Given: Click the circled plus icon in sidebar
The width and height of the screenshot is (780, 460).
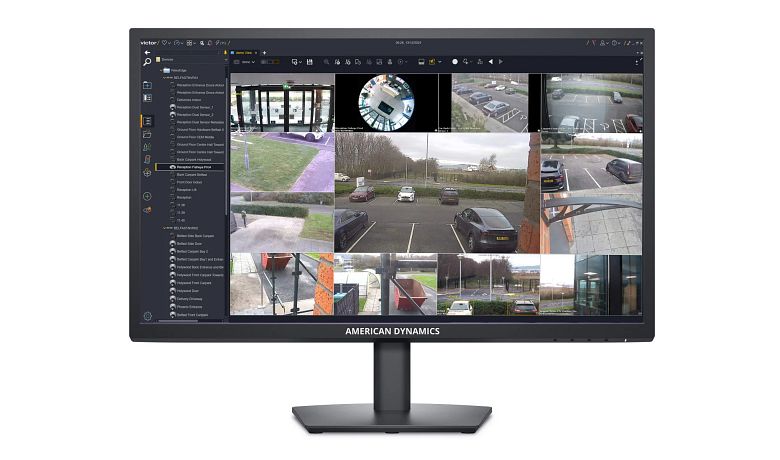Looking at the screenshot, I should 147,196.
